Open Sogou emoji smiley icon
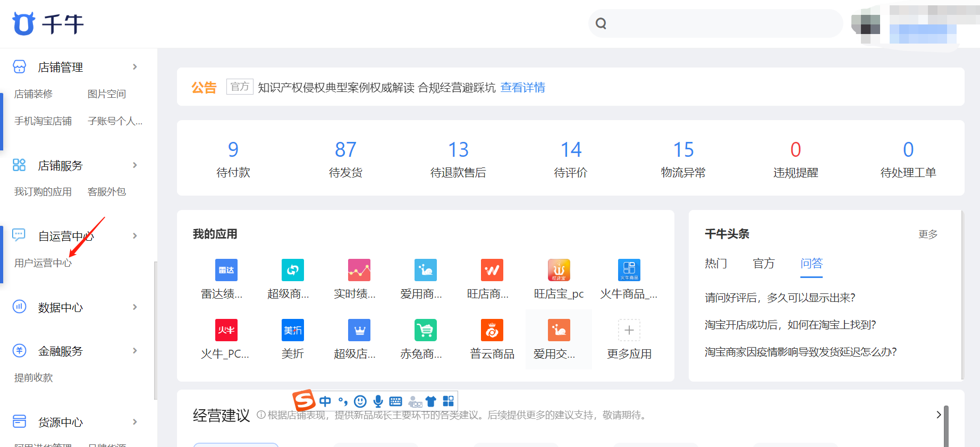Screen dimensions: 980x447 (360, 401)
